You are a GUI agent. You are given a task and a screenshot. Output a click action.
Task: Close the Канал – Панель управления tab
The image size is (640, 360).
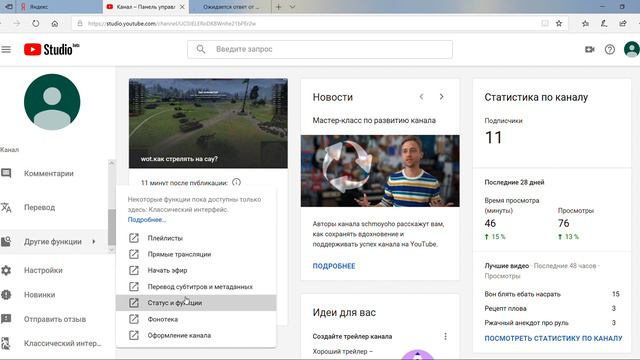[x=182, y=7]
